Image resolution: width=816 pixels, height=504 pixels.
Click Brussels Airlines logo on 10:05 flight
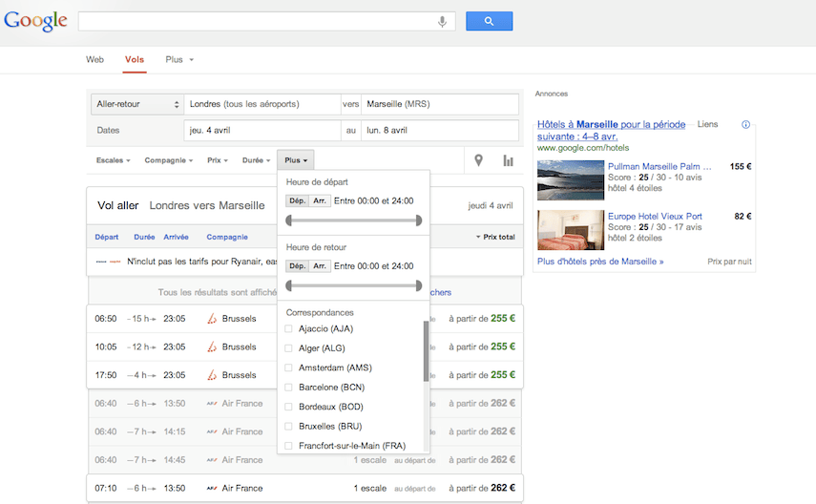(212, 346)
